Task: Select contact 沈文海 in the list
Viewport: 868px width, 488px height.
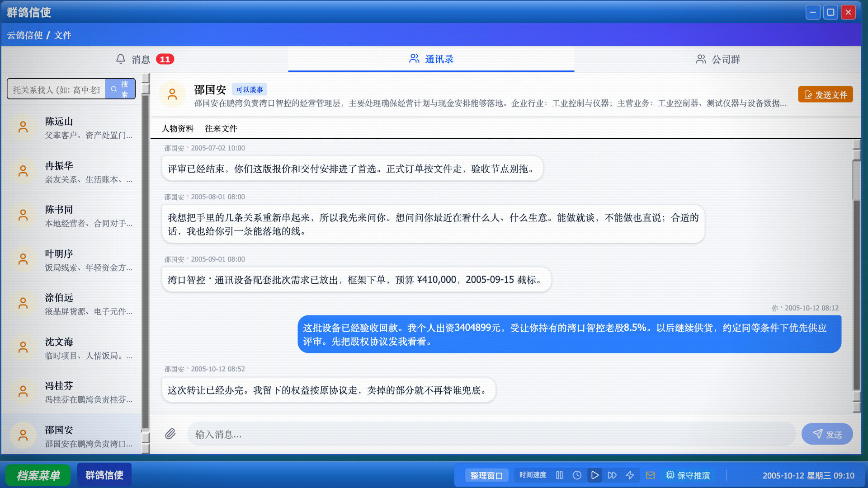Action: 71,348
